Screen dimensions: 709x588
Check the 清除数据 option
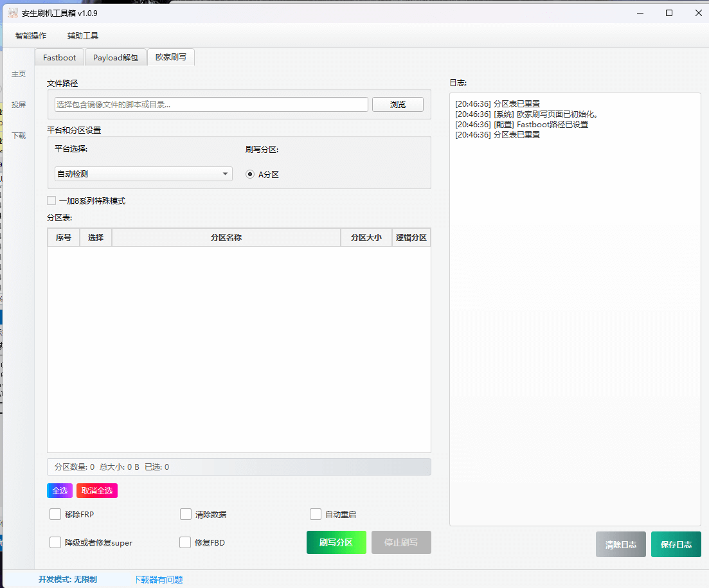coord(186,514)
